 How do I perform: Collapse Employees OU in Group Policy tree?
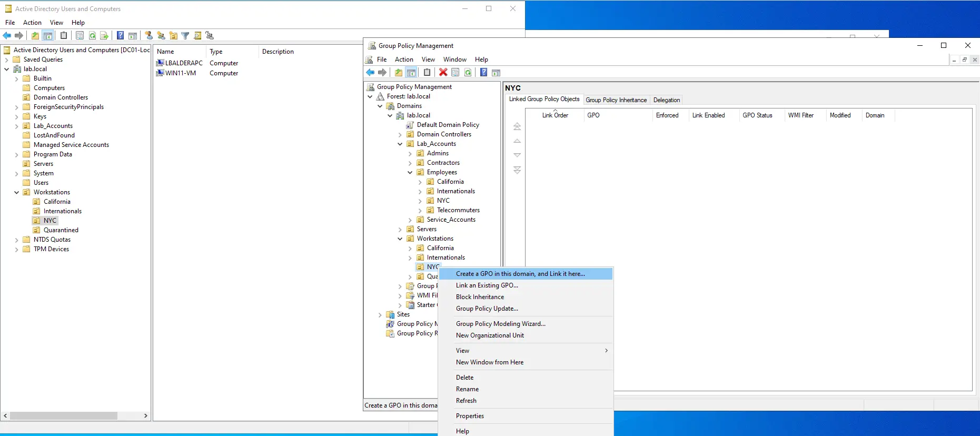click(x=410, y=172)
